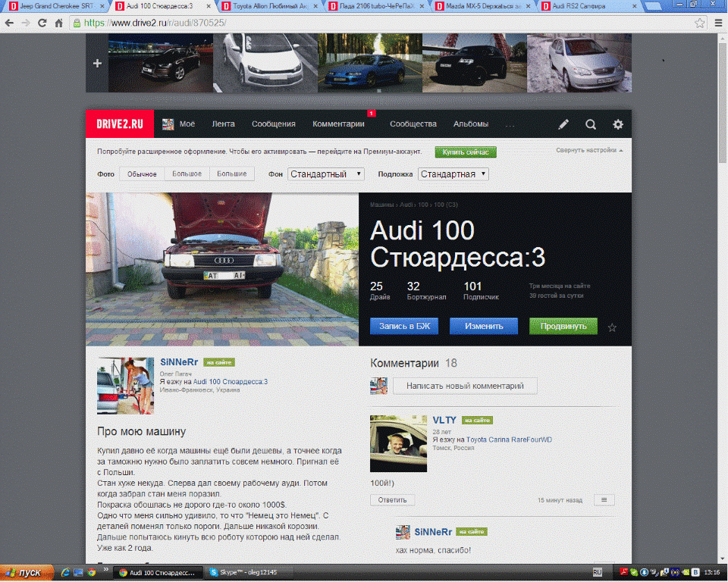Screen dimensions: 728x582
Task: Click the browser Back arrow
Action: point(9,23)
